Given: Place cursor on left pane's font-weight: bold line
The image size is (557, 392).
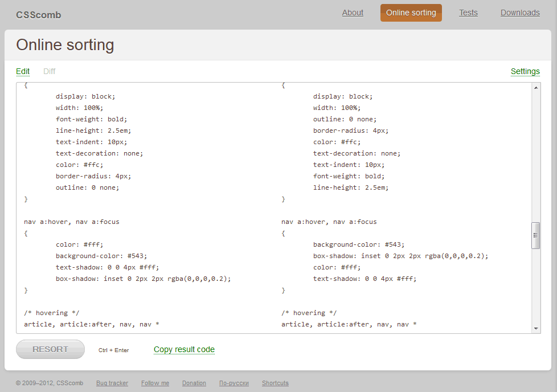Looking at the screenshot, I should click(x=92, y=119).
